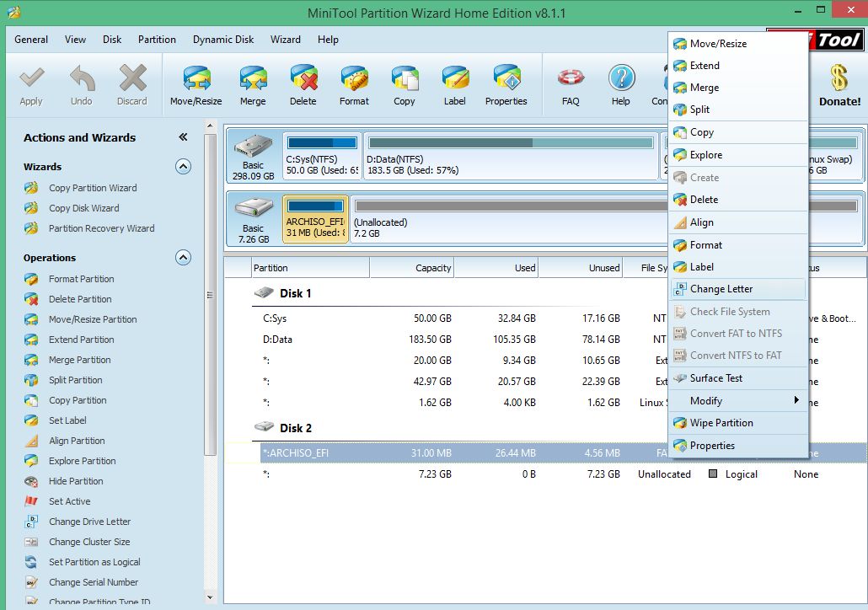Collapse the Actions and Wizards panel
This screenshot has height=610, width=868.
tap(183, 137)
